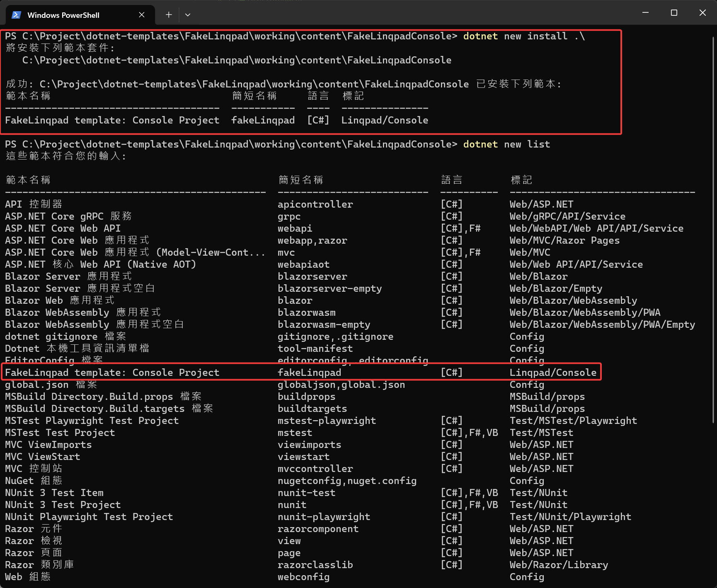
Task: Click the 'mvc' short name
Action: 286,252
